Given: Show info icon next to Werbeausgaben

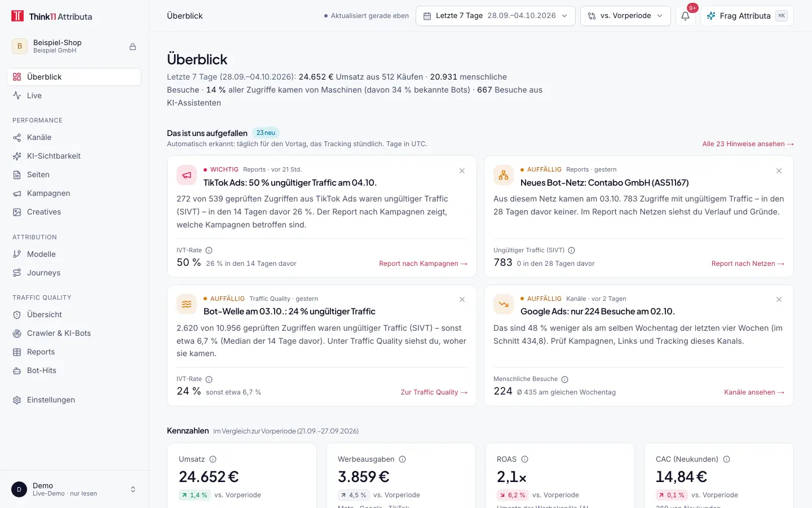Looking at the screenshot, I should [403, 459].
